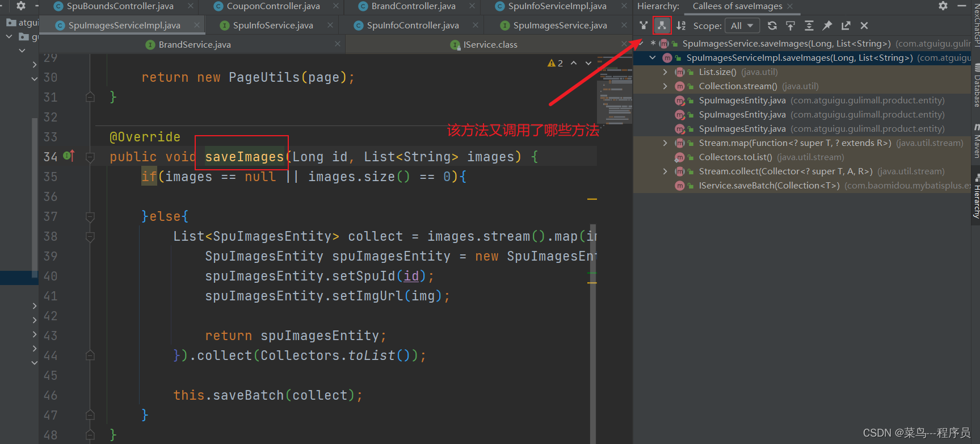
Task: Select first SpuImagesEntity.java hierarchy entry
Action: point(802,100)
